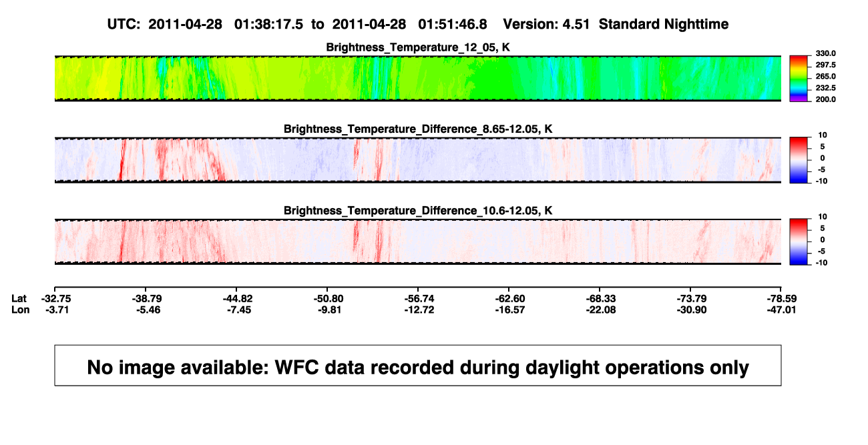Image resolution: width=868 pixels, height=445 pixels.
Task: Click latitude tick value -56.74
Action: [418, 298]
